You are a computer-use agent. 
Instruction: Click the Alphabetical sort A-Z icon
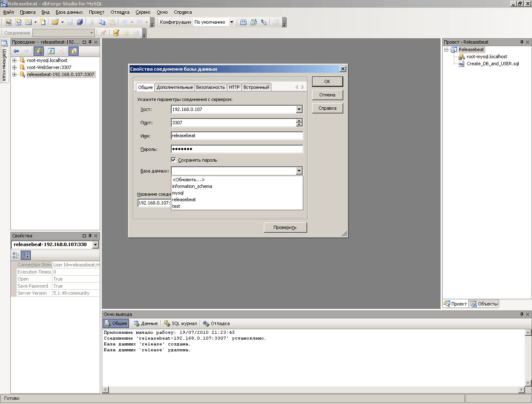[x=26, y=255]
